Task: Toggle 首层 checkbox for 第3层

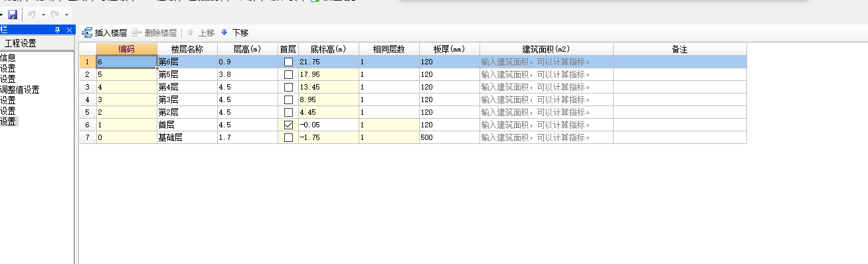Action: [288, 99]
